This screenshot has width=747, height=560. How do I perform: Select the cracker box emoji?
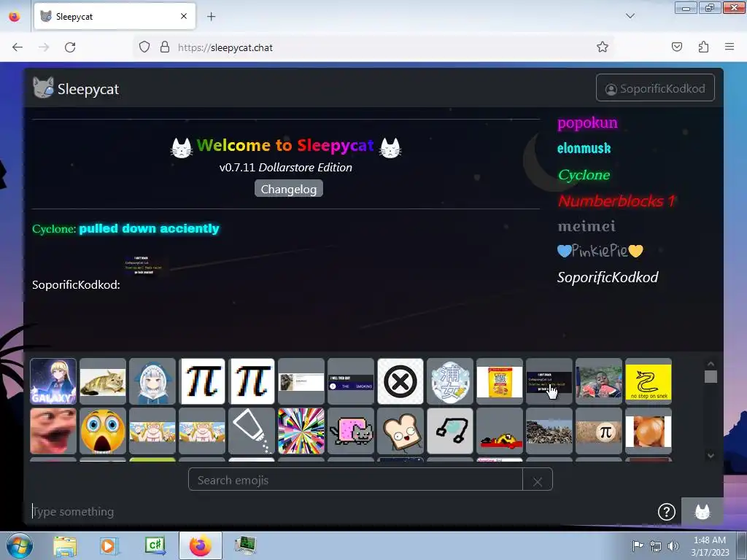coord(499,381)
